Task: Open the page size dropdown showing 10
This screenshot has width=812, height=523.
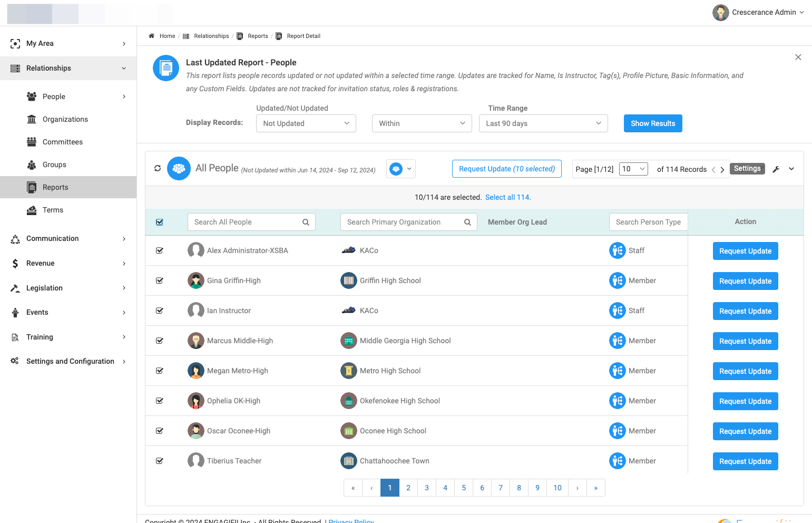Action: pos(633,169)
